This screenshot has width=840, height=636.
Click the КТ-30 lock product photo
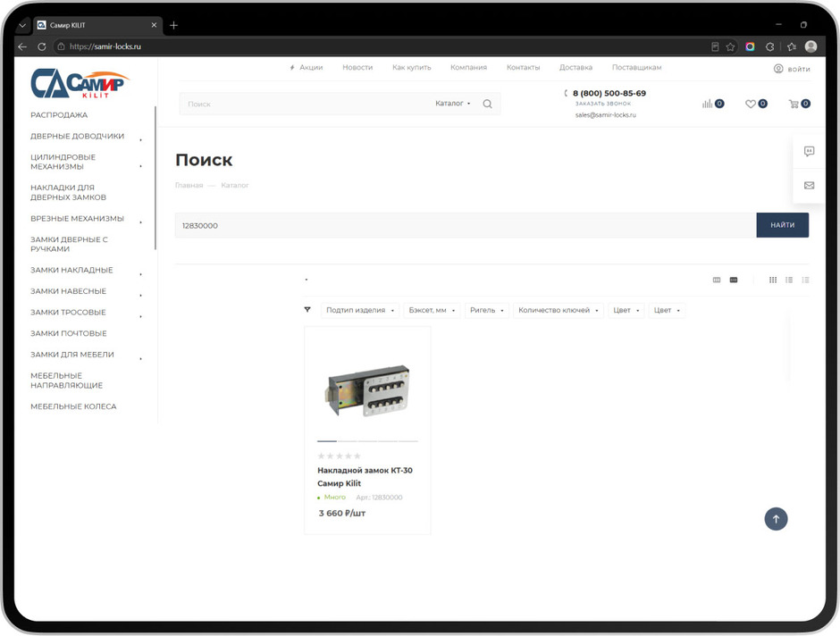tap(367, 390)
